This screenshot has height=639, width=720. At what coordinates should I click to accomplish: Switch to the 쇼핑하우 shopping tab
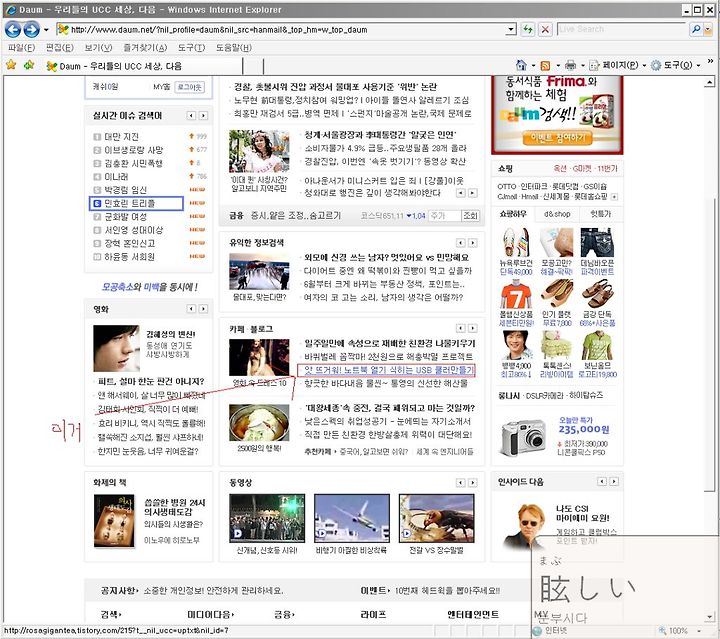[x=513, y=214]
